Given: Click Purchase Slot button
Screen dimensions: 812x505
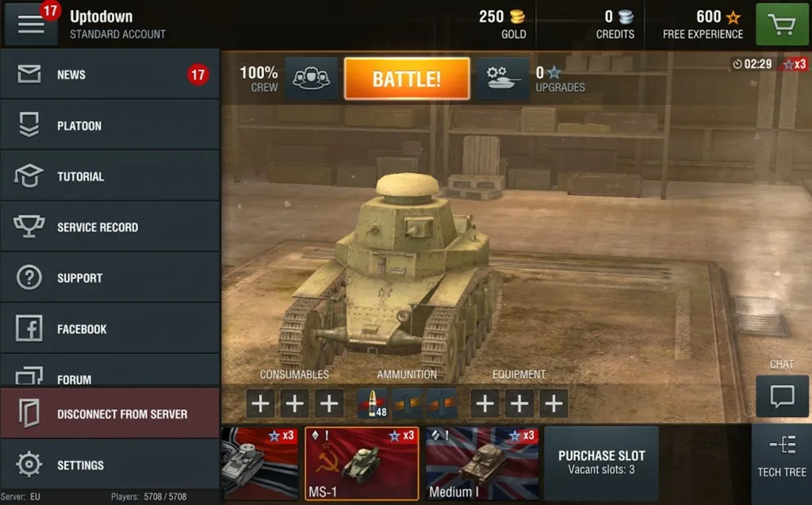Looking at the screenshot, I should (601, 462).
